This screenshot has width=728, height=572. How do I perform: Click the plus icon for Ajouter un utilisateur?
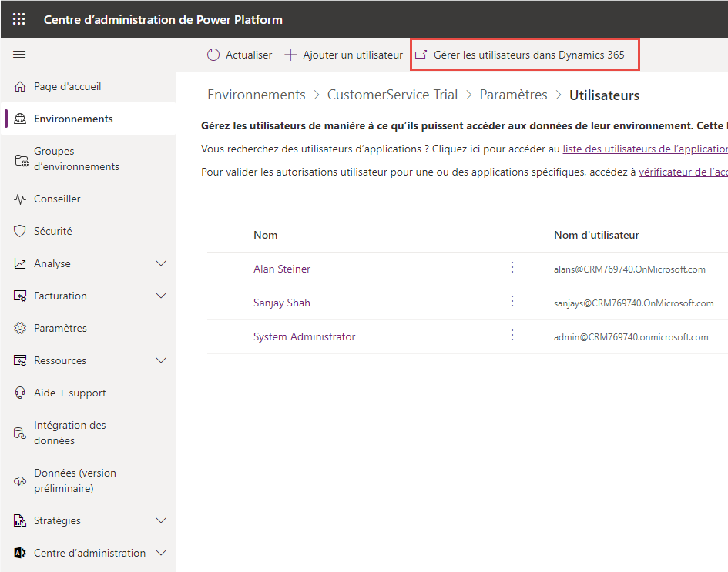click(290, 55)
